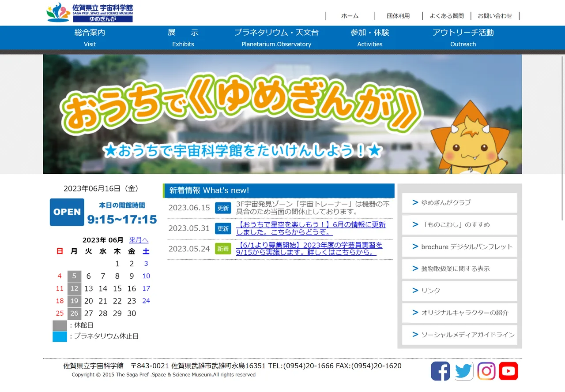Viewport: 565px width, 392px height.
Task: Select closed day 19 on calendar
Action: (74, 301)
